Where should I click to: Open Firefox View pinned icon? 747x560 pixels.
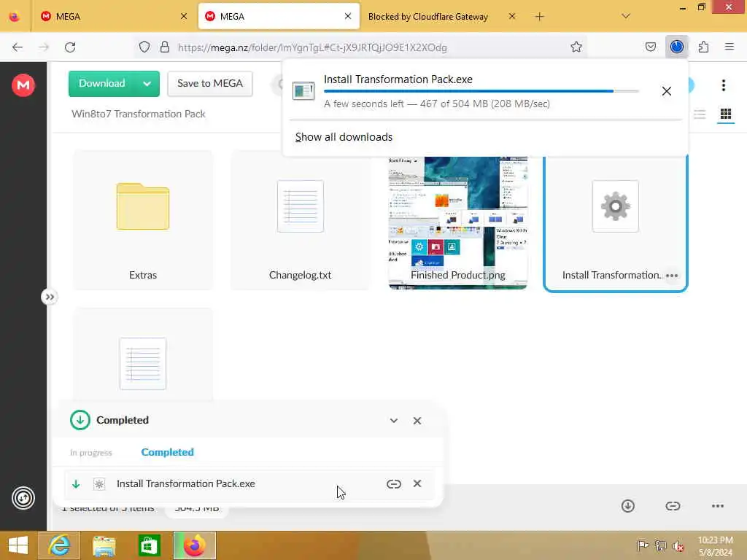[15, 17]
